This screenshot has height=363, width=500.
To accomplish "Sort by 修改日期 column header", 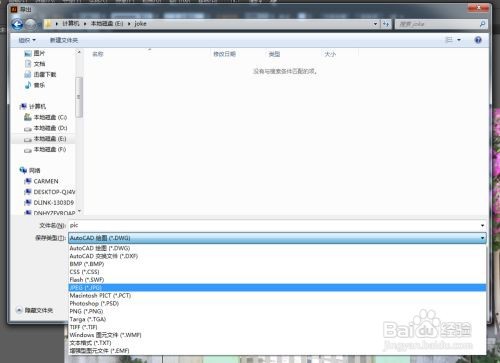I will point(224,54).
